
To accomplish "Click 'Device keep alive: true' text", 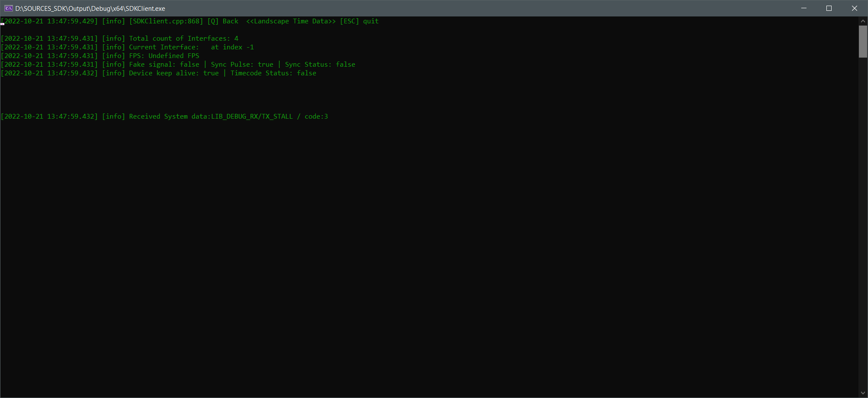I will pyautogui.click(x=174, y=73).
